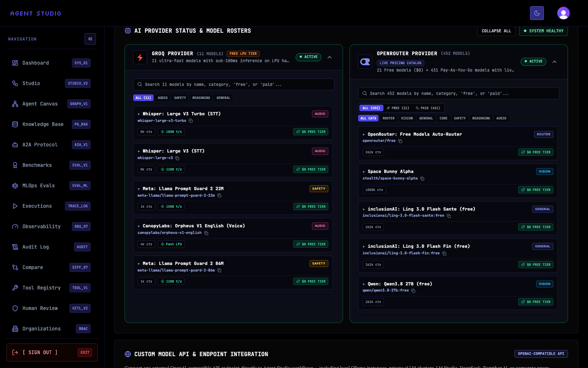This screenshot has width=588, height=368.
Task: Toggle dark mode with the moon icon
Action: 537,13
